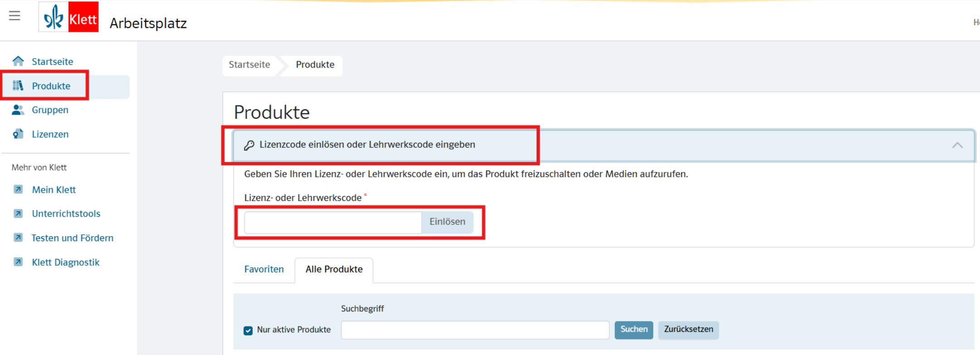
Task: Click the Mein Klett external link icon
Action: [18, 190]
